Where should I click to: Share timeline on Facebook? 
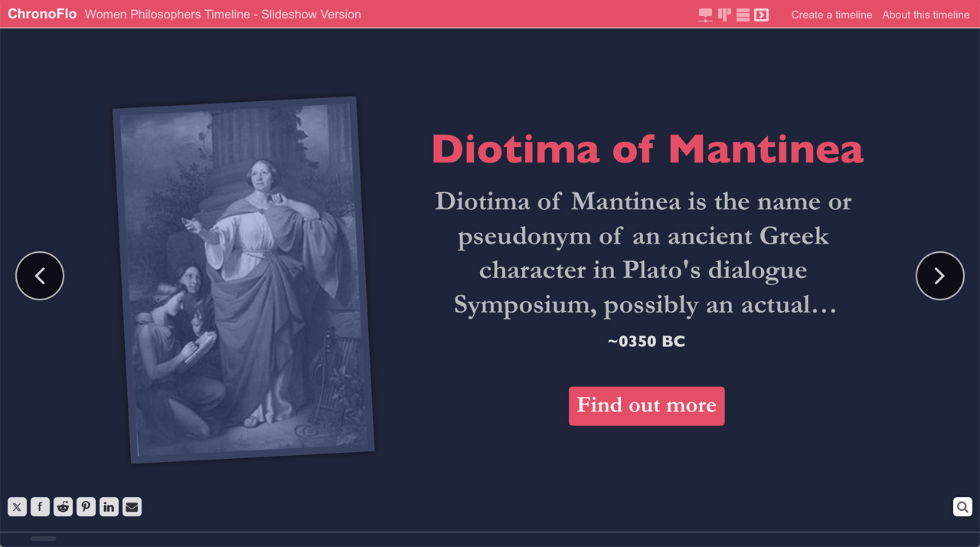pos(40,507)
